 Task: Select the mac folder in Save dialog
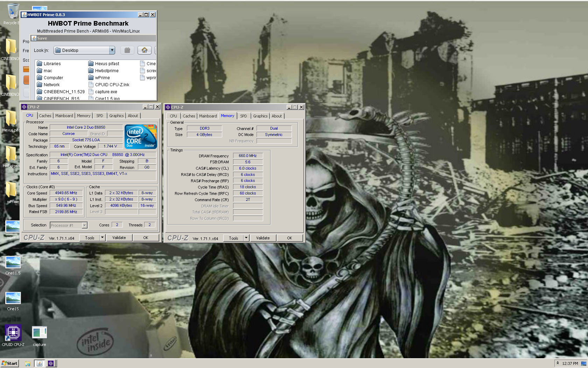point(44,70)
